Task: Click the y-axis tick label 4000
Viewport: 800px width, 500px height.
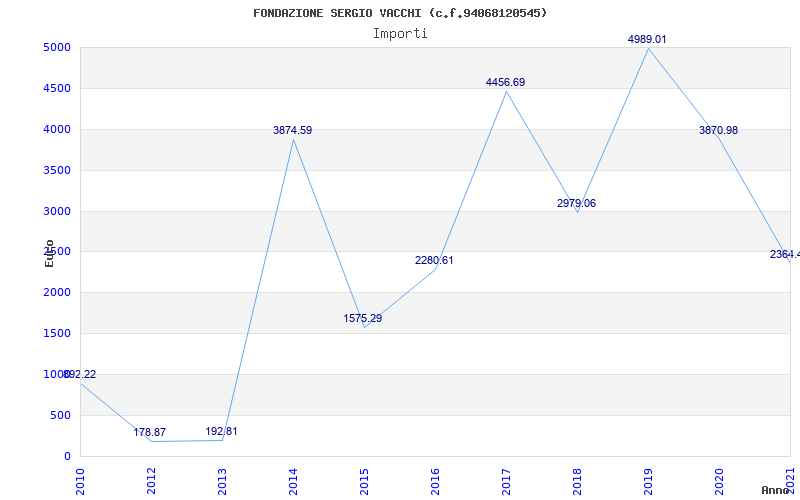Action: click(59, 129)
